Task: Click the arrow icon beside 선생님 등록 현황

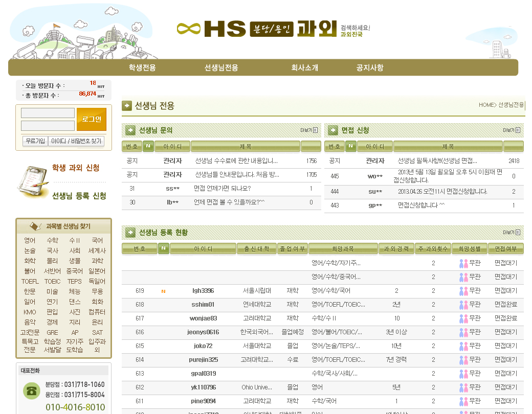Action: click(x=130, y=233)
